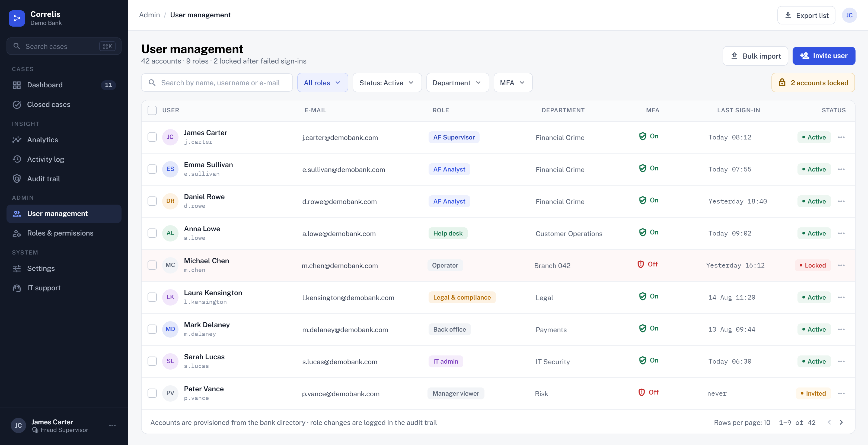Viewport: 868px width, 445px height.
Task: Check the box for Anna Lowe
Action: (152, 233)
